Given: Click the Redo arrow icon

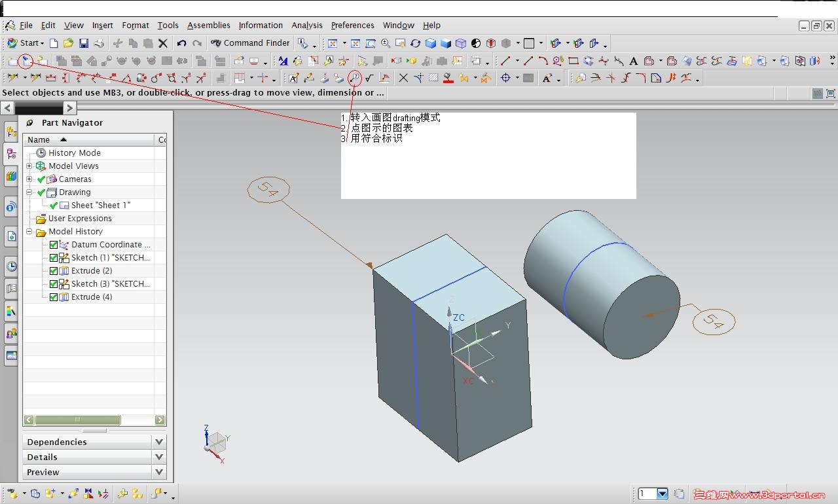Looking at the screenshot, I should (197, 43).
